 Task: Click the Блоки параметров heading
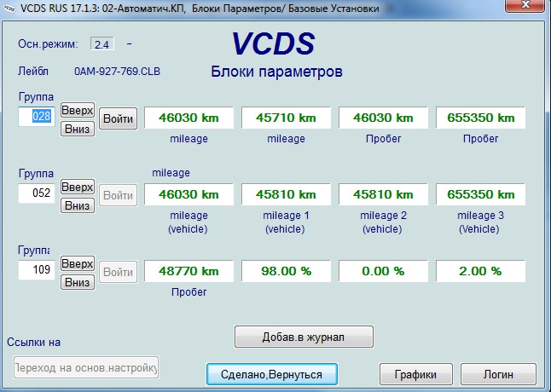(276, 72)
